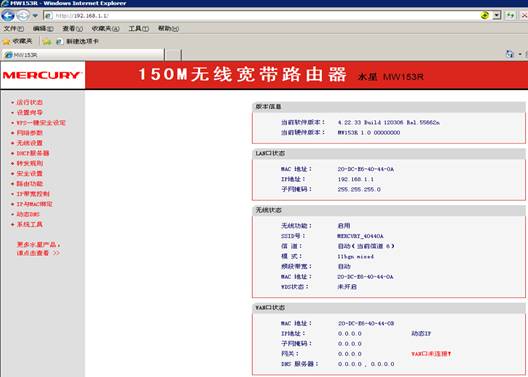
Task: Open 设置向导 in the sidebar
Action: (30, 112)
